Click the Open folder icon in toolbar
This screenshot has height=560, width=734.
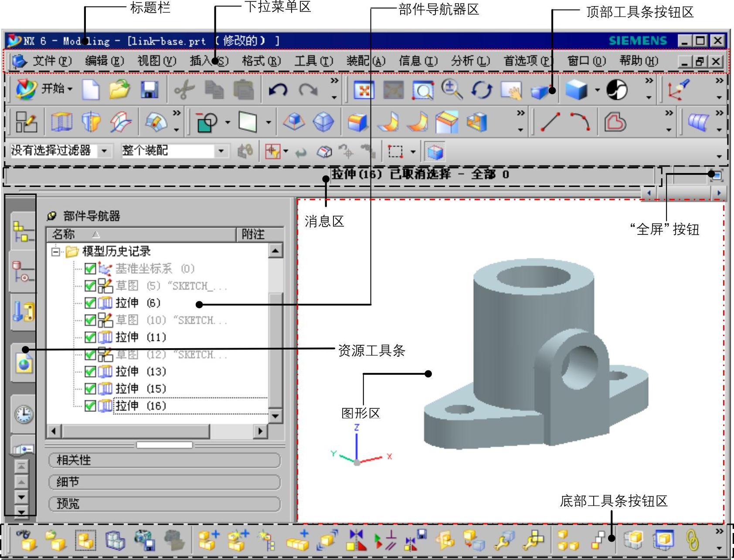[119, 89]
